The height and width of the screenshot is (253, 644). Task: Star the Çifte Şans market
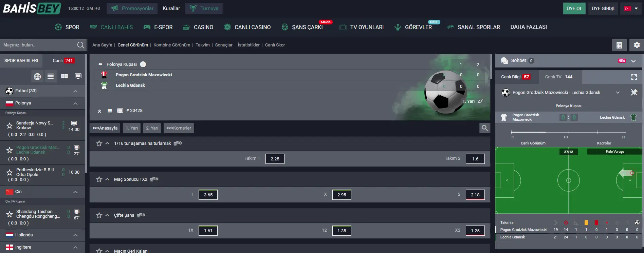coord(99,215)
